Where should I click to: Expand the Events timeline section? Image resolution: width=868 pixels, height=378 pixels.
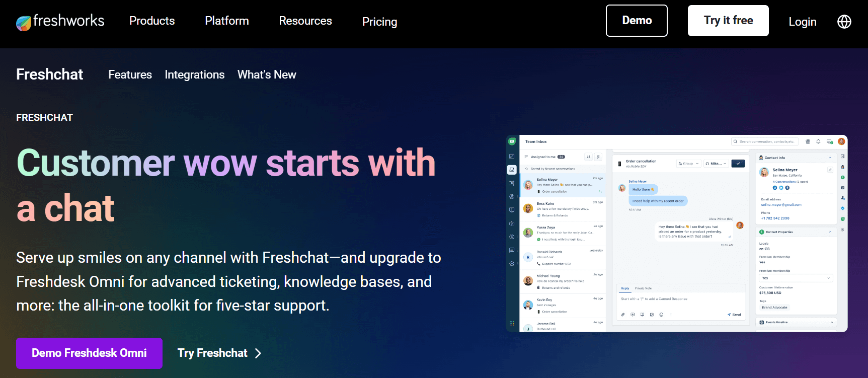click(832, 322)
